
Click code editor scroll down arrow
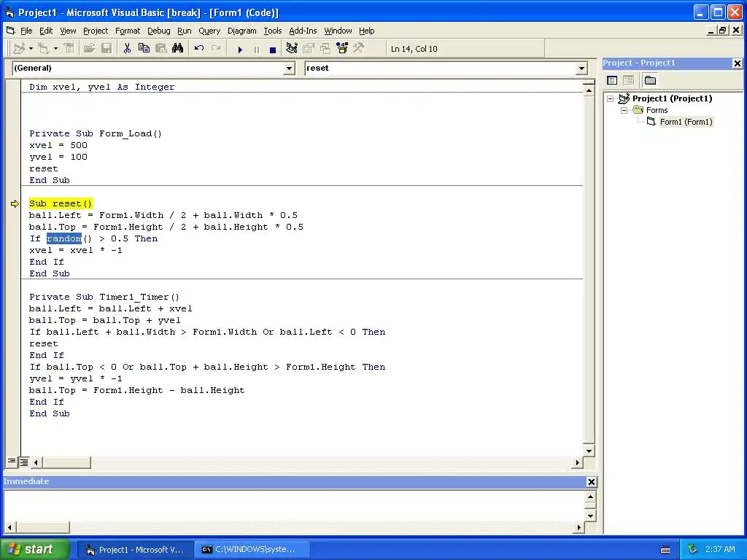click(589, 451)
